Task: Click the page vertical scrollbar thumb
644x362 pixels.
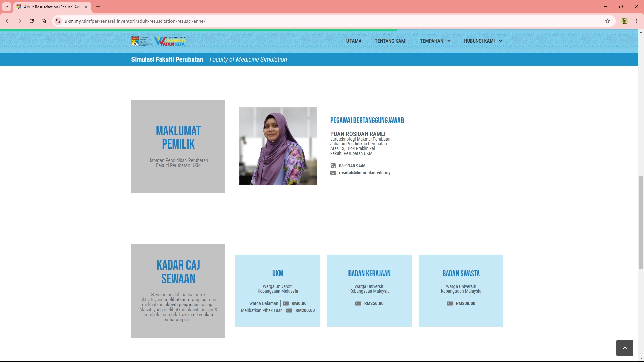Action: pos(641,222)
